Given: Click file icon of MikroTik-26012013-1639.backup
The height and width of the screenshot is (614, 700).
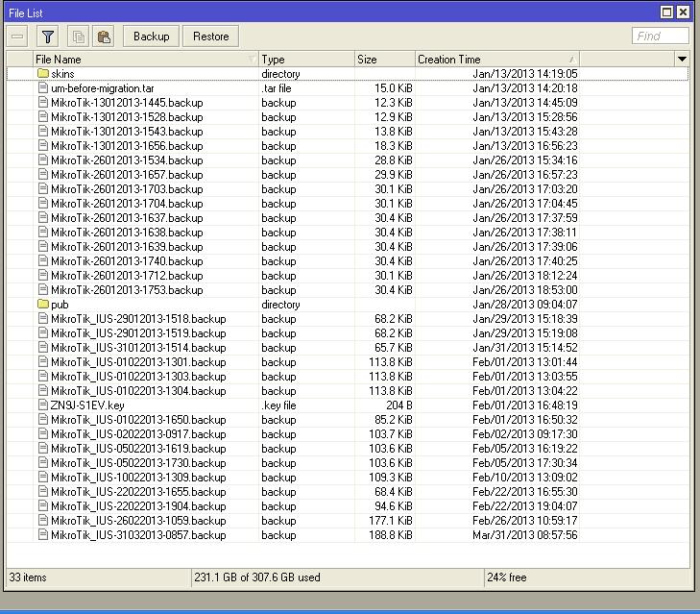Looking at the screenshot, I should 43,246.
